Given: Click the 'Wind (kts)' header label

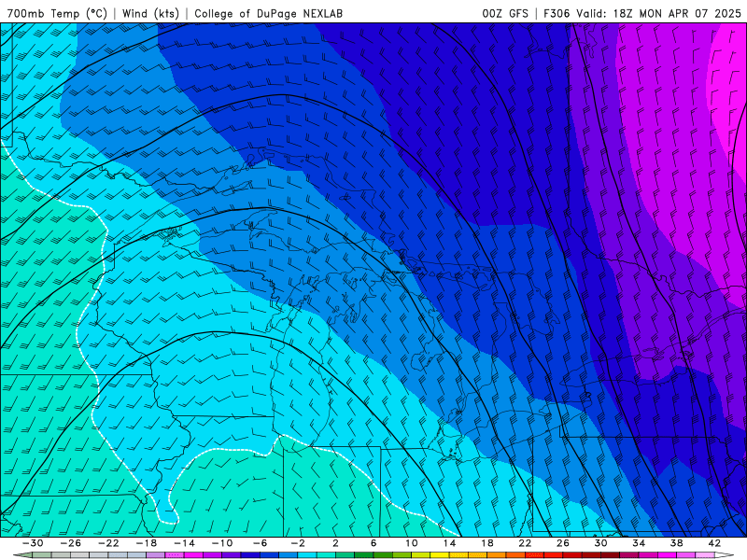Looking at the screenshot, I should 150,13.
